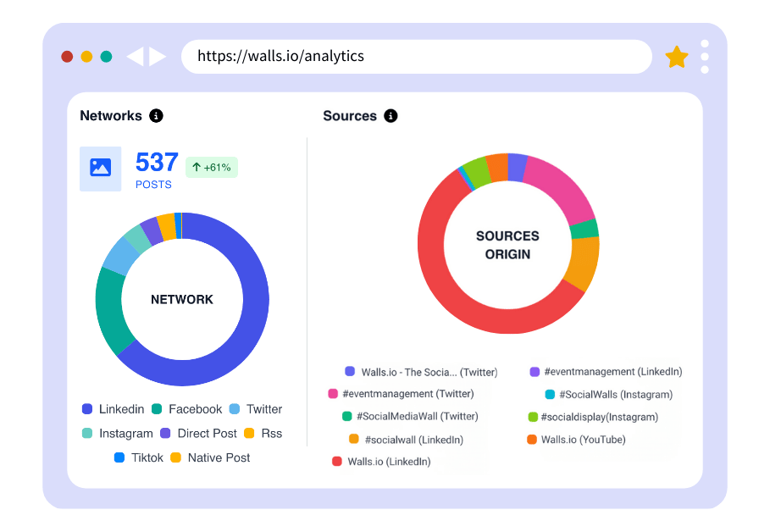Click the back navigation arrow
This screenshot has height=532, width=770.
pos(137,57)
